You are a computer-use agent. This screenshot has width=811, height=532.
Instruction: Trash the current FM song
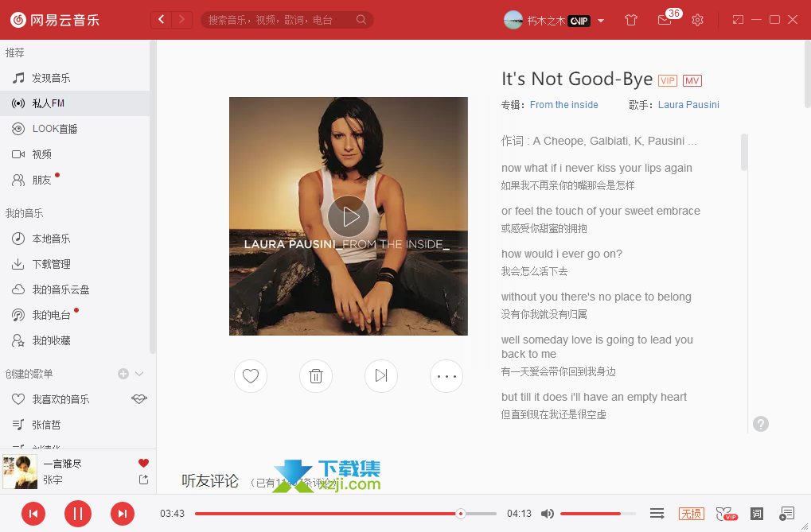coord(316,376)
